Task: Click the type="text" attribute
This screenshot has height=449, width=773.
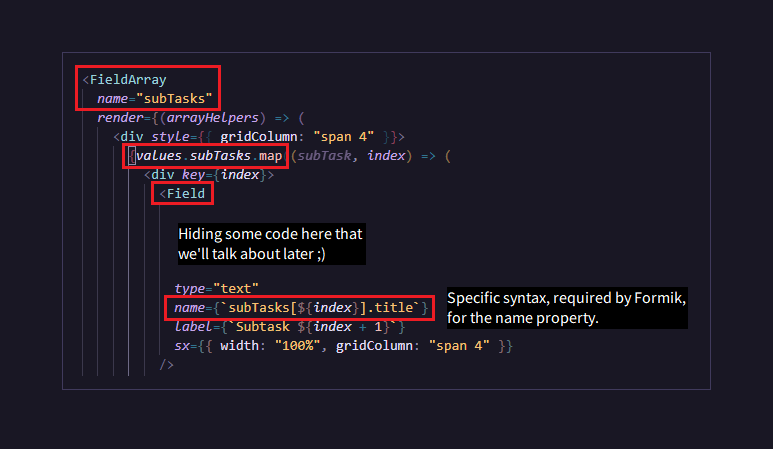Action: click(x=216, y=288)
